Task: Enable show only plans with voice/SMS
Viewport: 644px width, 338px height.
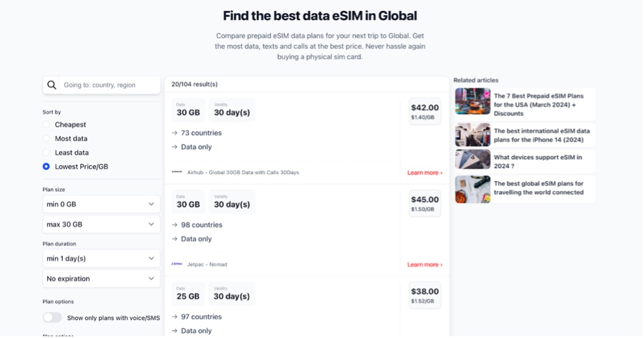Action: 52,317
